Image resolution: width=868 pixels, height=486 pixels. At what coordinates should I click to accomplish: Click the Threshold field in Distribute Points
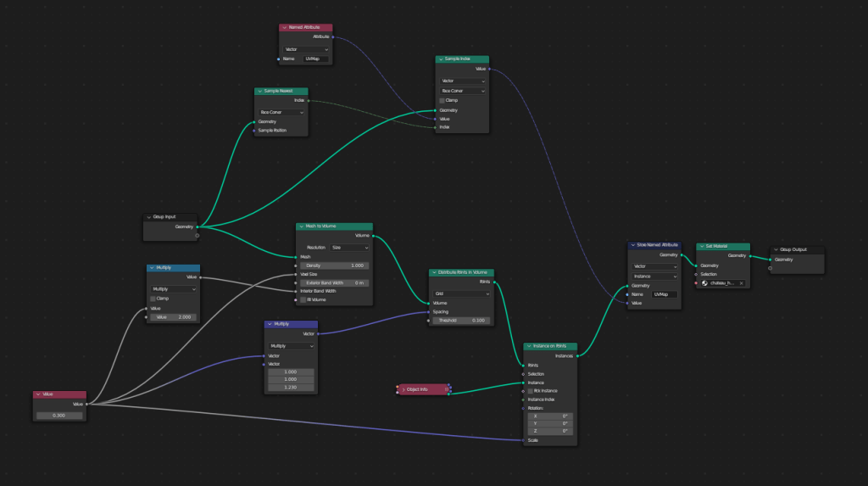[461, 321]
